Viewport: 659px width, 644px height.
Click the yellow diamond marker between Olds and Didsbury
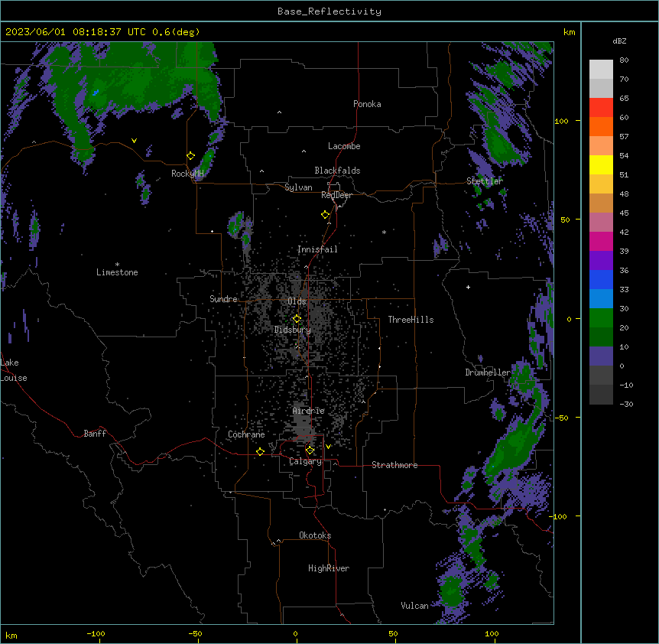[x=297, y=319]
